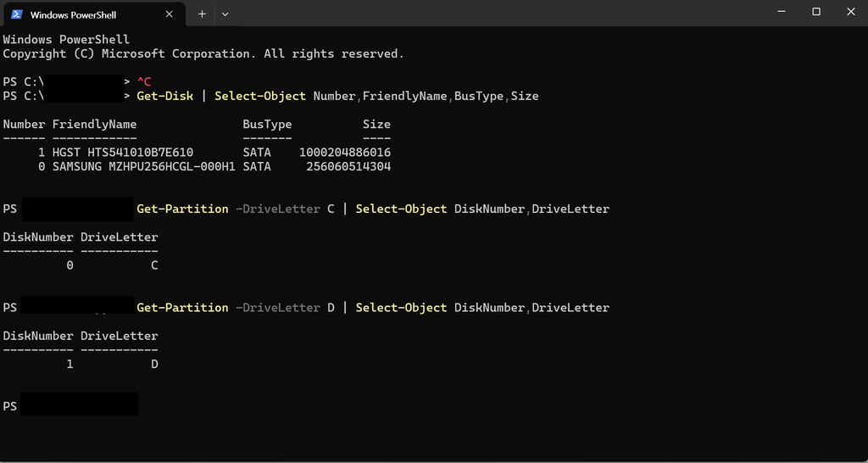
Task: Click the red ^C text
Action: pyautogui.click(x=144, y=82)
